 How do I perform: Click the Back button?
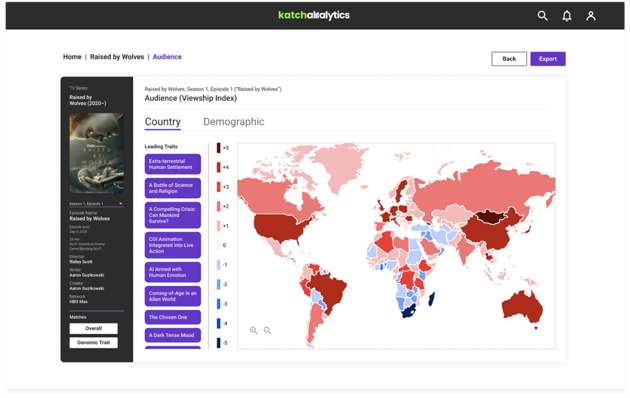pyautogui.click(x=509, y=59)
